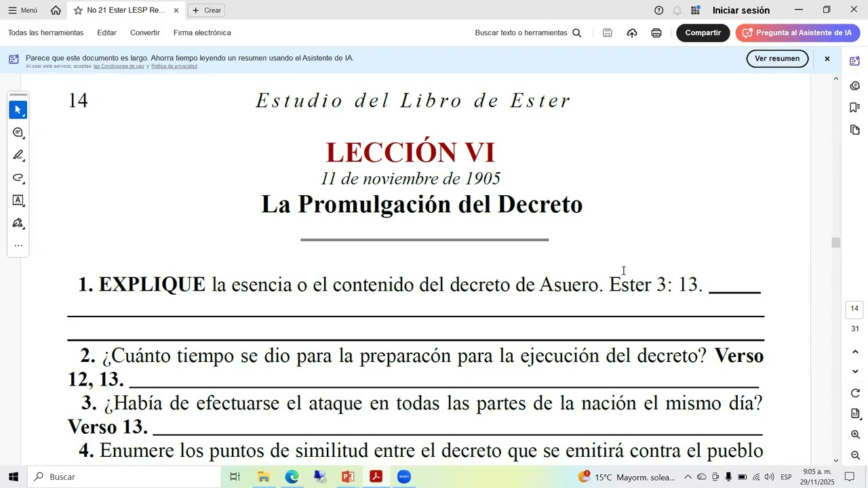Open page thumbnails panel in right sidebar
Image resolution: width=868 pixels, height=488 pixels.
tap(855, 129)
